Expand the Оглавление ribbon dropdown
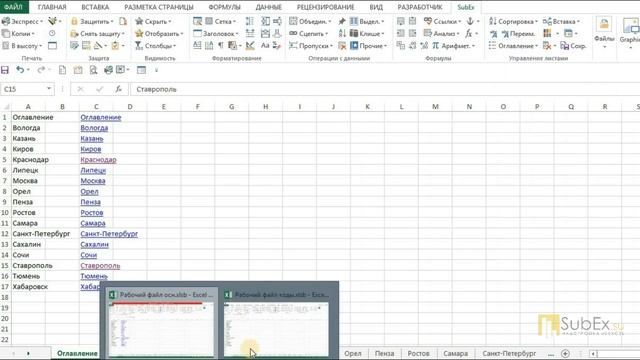This screenshot has width=640, height=360. coord(513,46)
